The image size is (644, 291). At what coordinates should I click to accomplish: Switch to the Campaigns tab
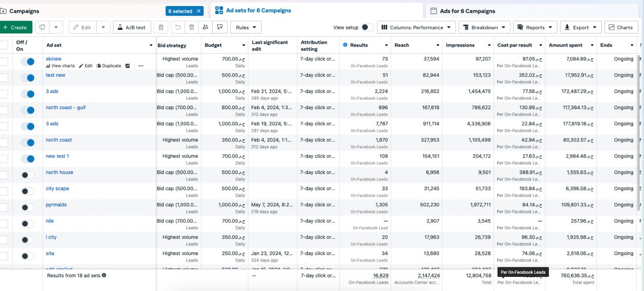[24, 11]
